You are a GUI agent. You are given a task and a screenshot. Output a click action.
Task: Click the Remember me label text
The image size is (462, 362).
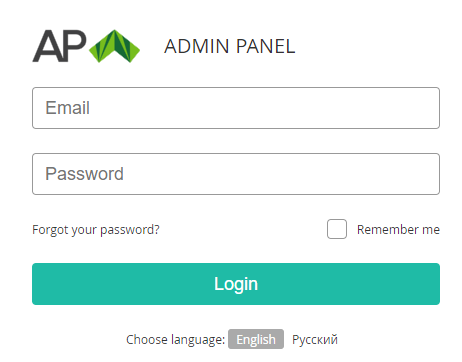point(398,229)
